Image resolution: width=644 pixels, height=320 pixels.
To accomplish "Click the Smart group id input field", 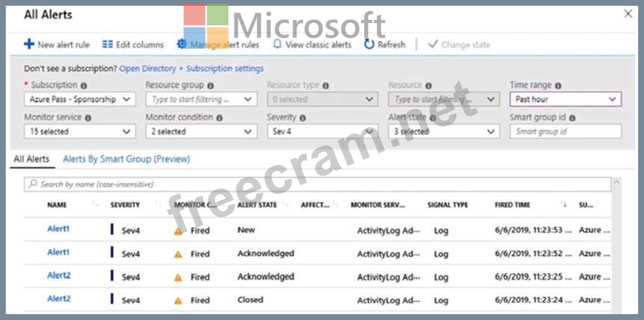I will [x=565, y=132].
